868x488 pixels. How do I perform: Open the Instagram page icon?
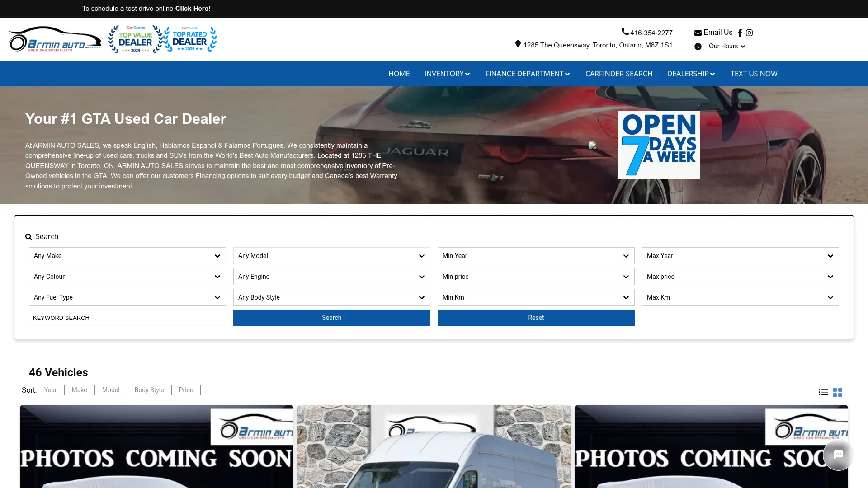point(749,33)
